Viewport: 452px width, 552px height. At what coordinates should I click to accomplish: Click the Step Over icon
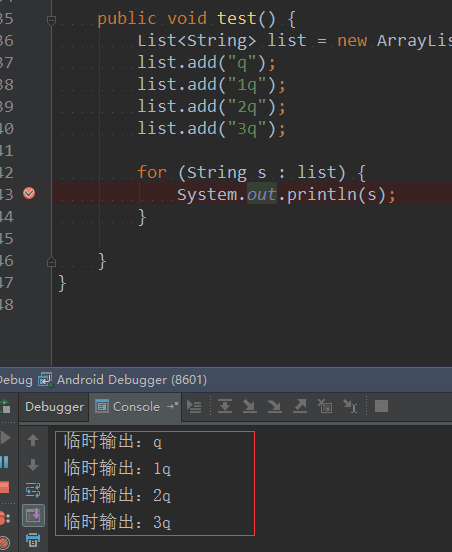pos(225,406)
